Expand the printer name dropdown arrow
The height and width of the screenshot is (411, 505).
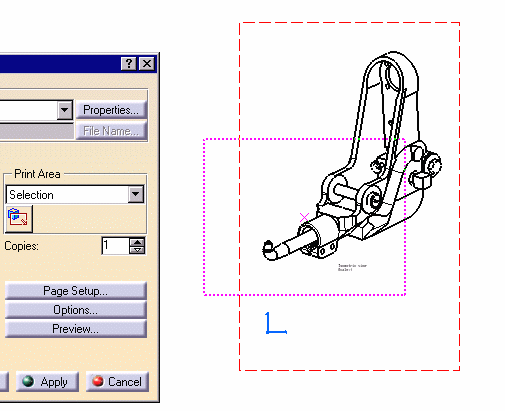pyautogui.click(x=65, y=110)
